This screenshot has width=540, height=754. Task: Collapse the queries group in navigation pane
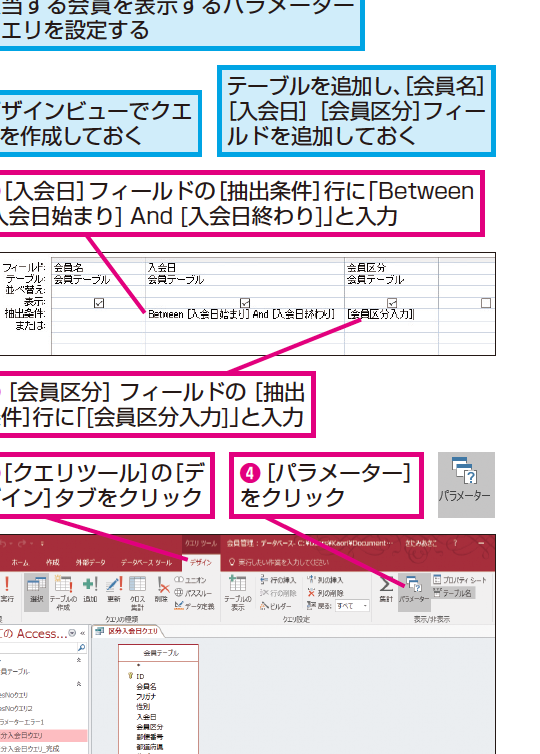point(79,684)
